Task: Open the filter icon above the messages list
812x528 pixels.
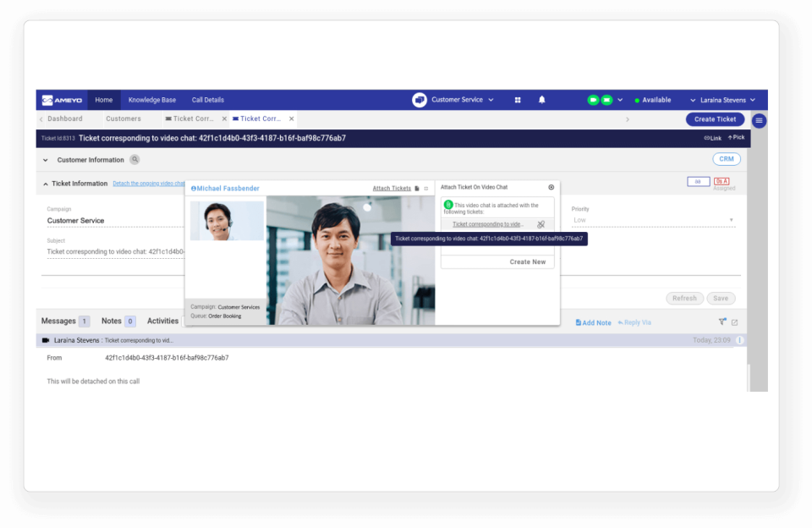Action: pos(721,321)
